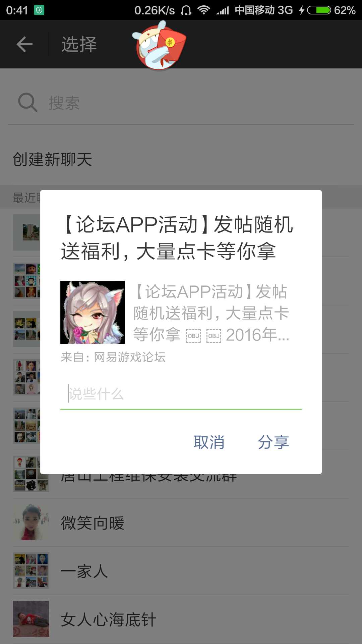This screenshot has width=362, height=644.
Task: Tap the search magnifier icon
Action: tap(27, 102)
